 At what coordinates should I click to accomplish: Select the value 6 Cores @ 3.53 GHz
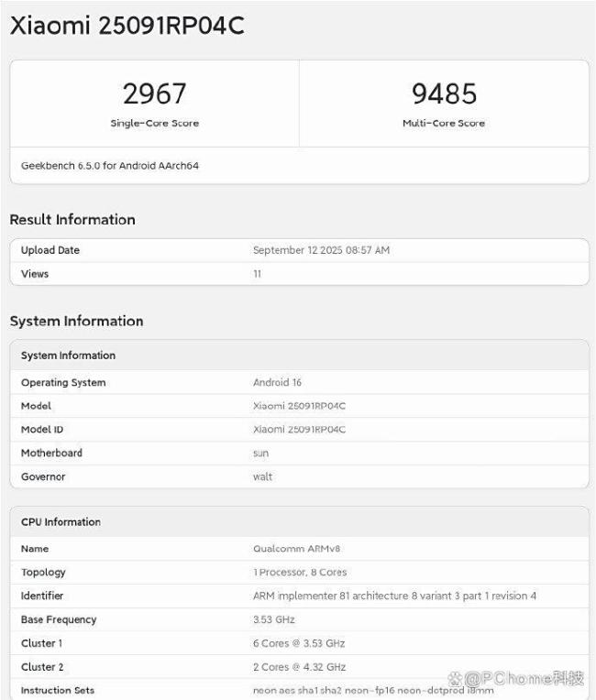[299, 643]
